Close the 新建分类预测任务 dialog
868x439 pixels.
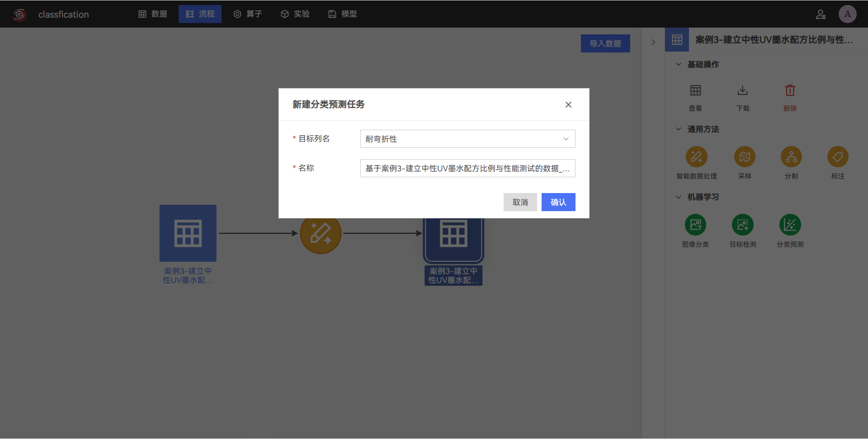[568, 104]
